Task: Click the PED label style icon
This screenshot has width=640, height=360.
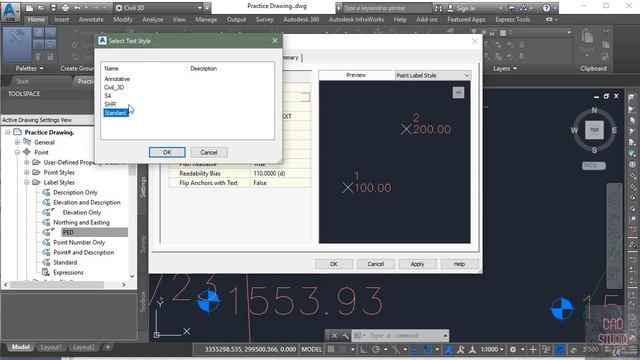Action: coord(47,232)
